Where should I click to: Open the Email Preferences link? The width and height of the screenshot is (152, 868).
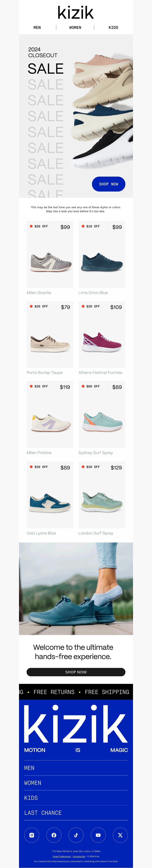(62, 856)
